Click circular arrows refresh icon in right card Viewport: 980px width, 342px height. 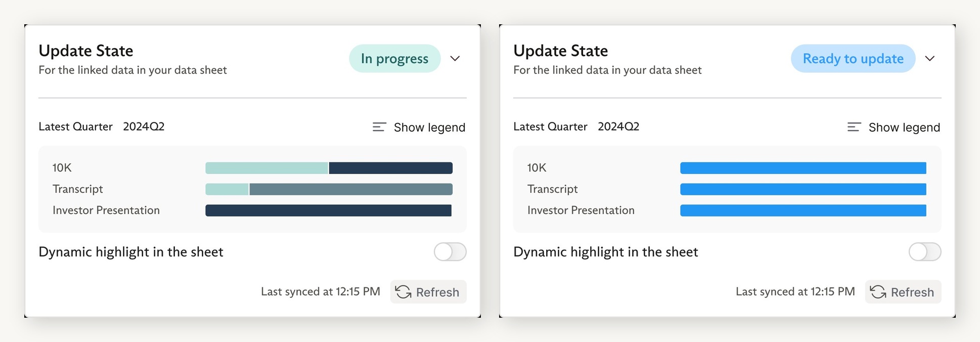[x=878, y=292]
